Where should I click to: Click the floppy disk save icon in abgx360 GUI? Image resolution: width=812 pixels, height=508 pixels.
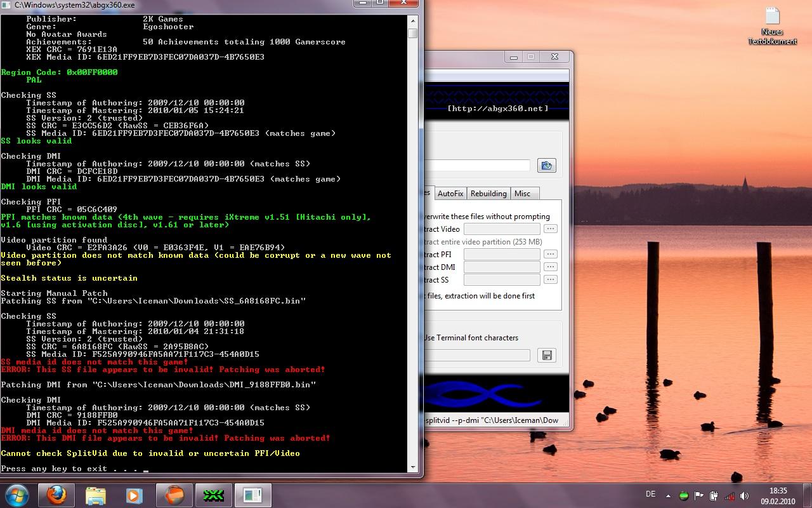pos(546,356)
